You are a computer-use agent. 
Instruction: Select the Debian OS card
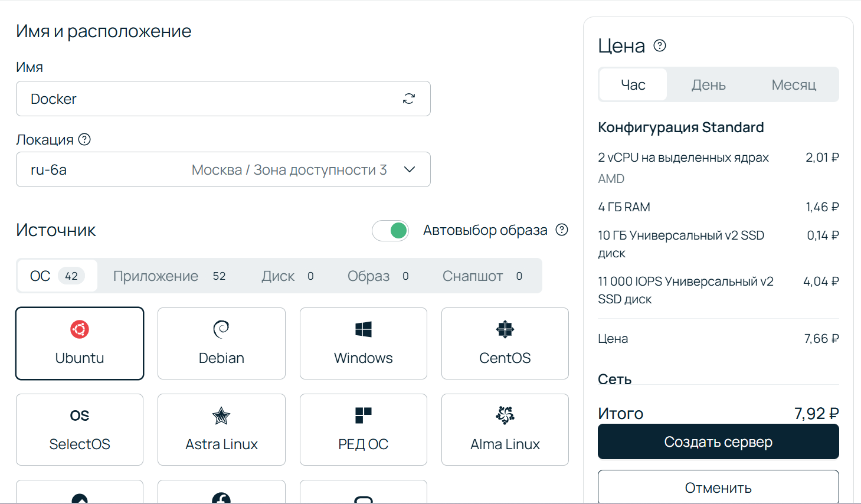pos(221,343)
